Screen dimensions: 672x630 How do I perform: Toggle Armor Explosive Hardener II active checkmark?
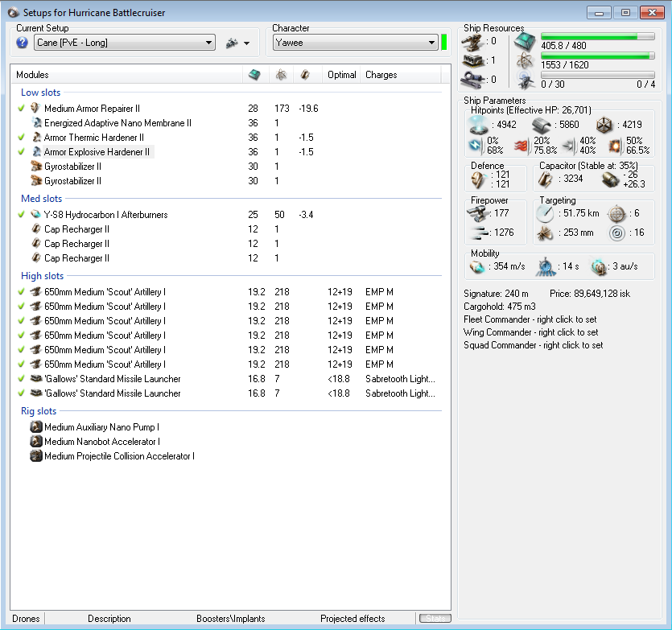pos(21,152)
